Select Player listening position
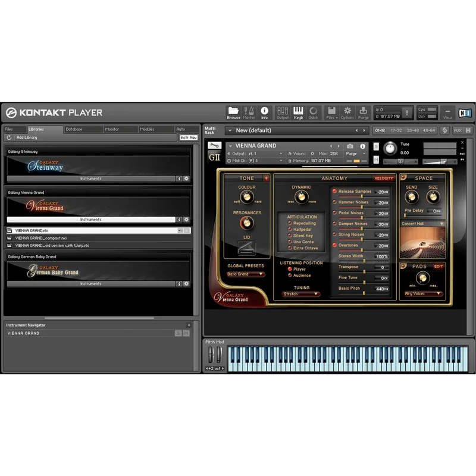 pos(290,269)
